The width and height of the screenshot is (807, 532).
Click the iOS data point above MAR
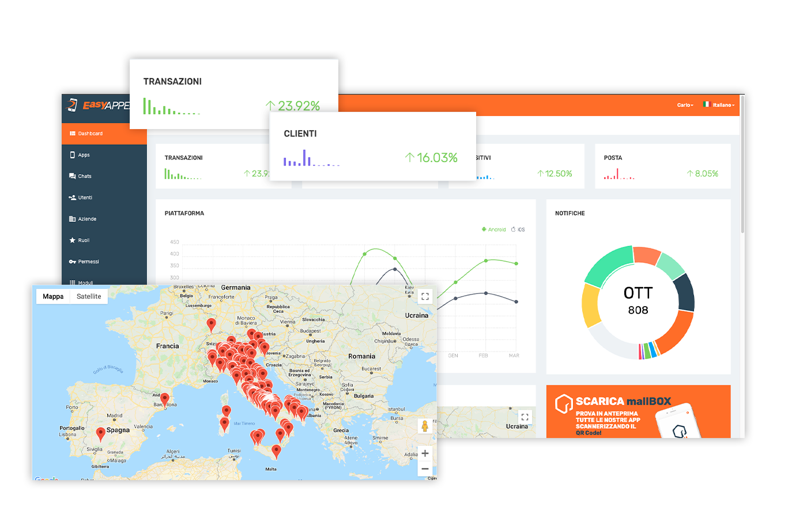click(516, 301)
